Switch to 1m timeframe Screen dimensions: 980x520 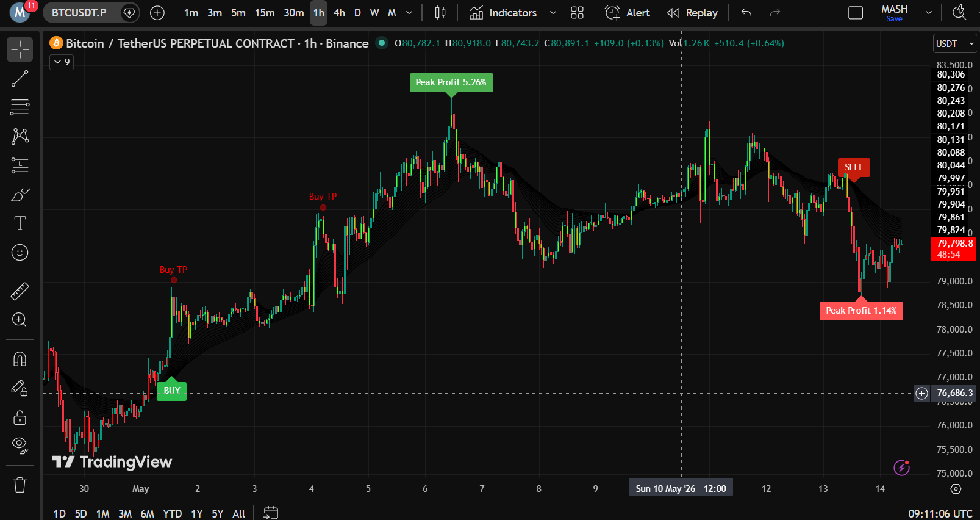[191, 13]
